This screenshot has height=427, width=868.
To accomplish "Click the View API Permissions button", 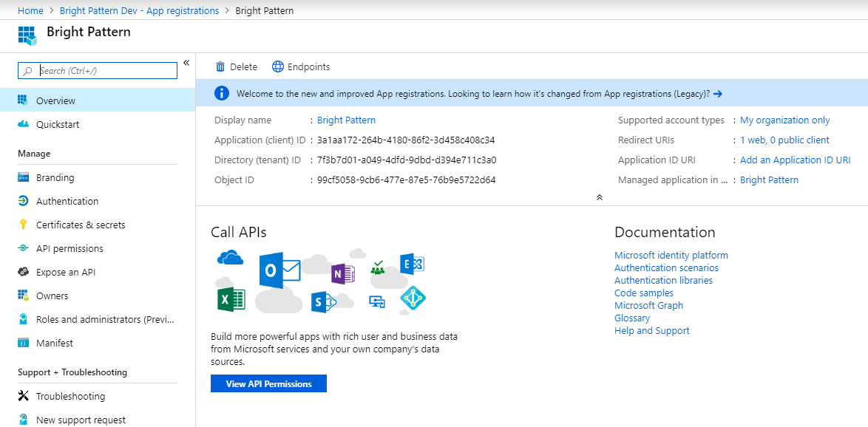I will [x=268, y=383].
